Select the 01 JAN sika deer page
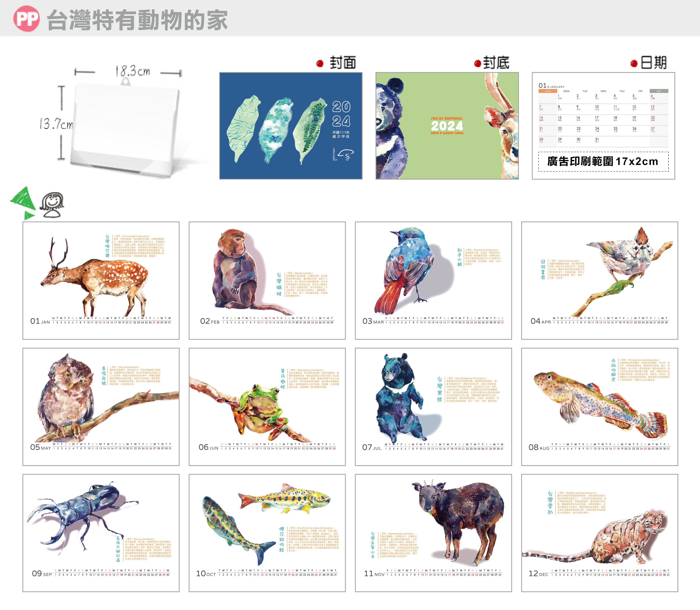 (101, 280)
